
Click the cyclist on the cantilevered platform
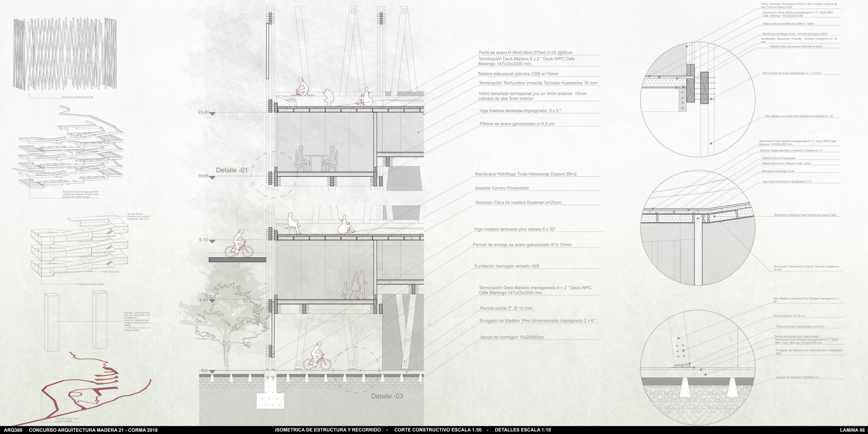[239, 244]
